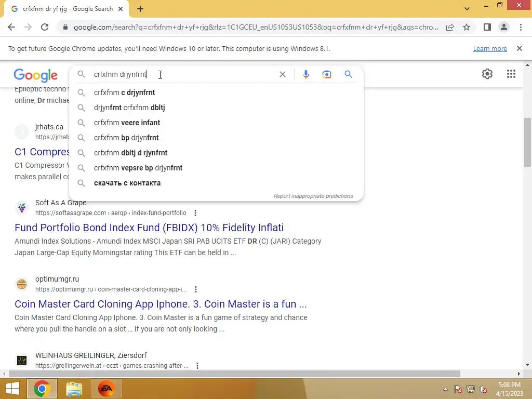Show hidden system tray icons
Screen dimensions: 532x399
click(x=445, y=389)
